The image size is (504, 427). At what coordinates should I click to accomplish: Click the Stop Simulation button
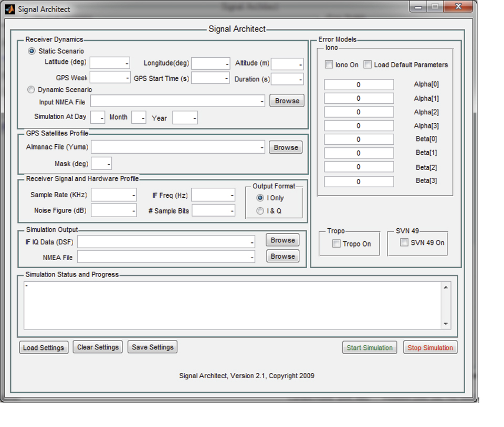coord(430,348)
